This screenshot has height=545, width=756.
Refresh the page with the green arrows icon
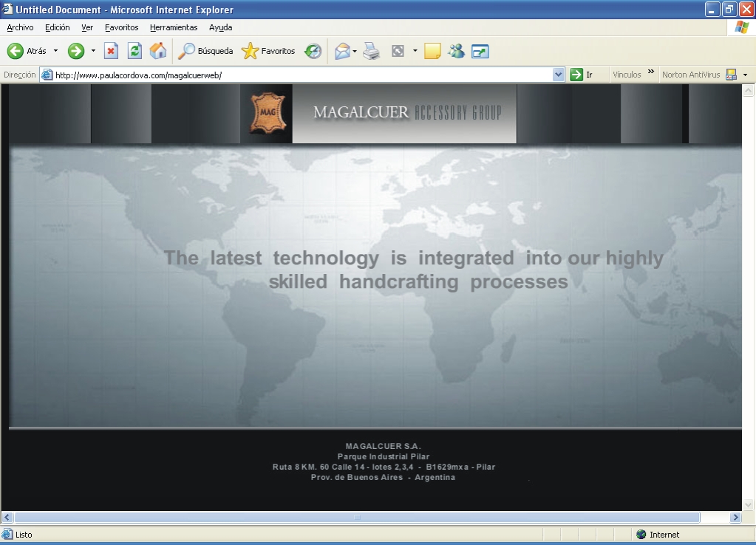tap(134, 51)
